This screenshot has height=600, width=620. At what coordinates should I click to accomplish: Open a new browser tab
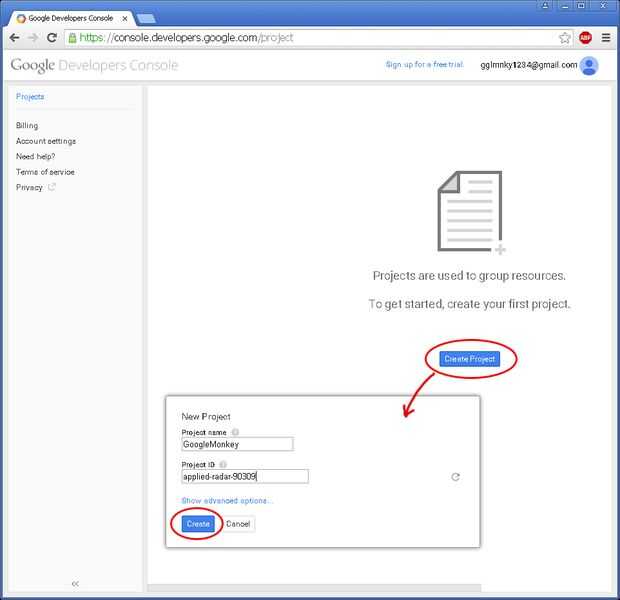point(146,19)
